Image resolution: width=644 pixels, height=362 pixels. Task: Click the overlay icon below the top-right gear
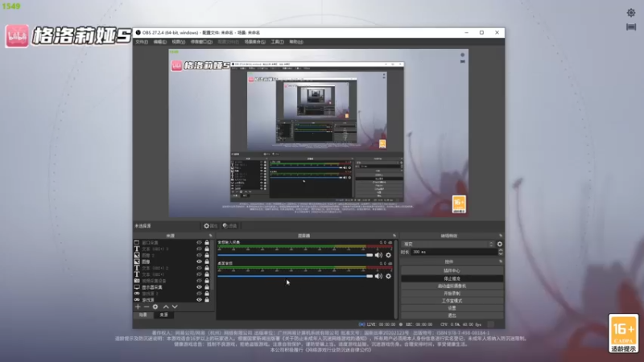click(x=631, y=27)
